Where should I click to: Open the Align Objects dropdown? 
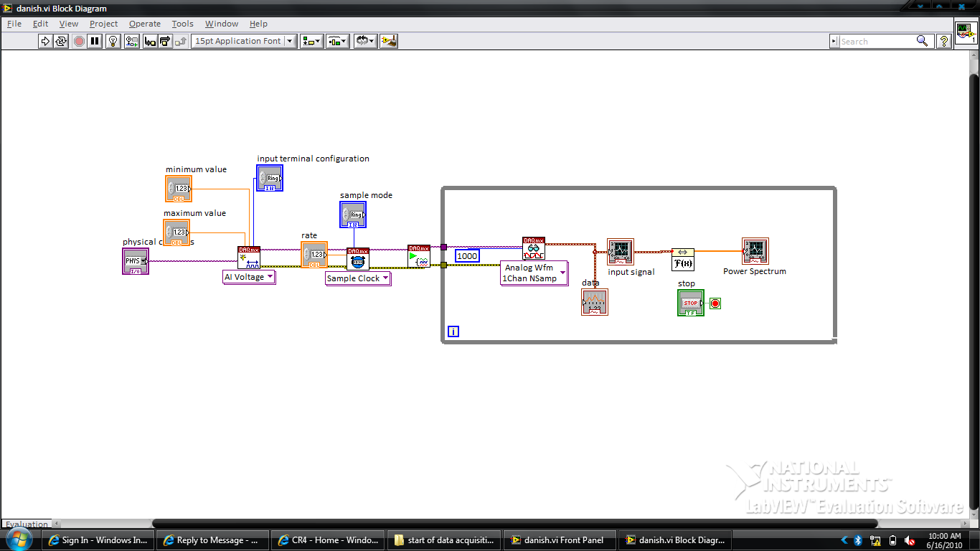[x=312, y=41]
